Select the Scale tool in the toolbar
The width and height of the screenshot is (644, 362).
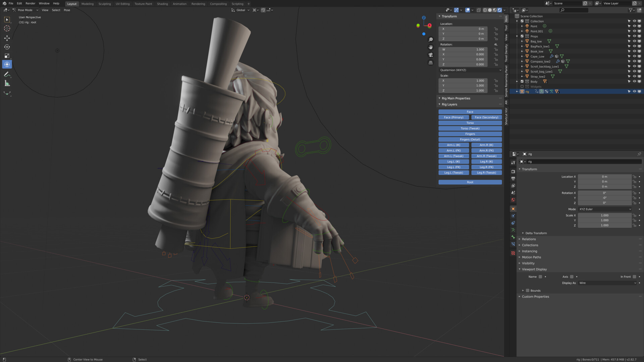point(7,56)
